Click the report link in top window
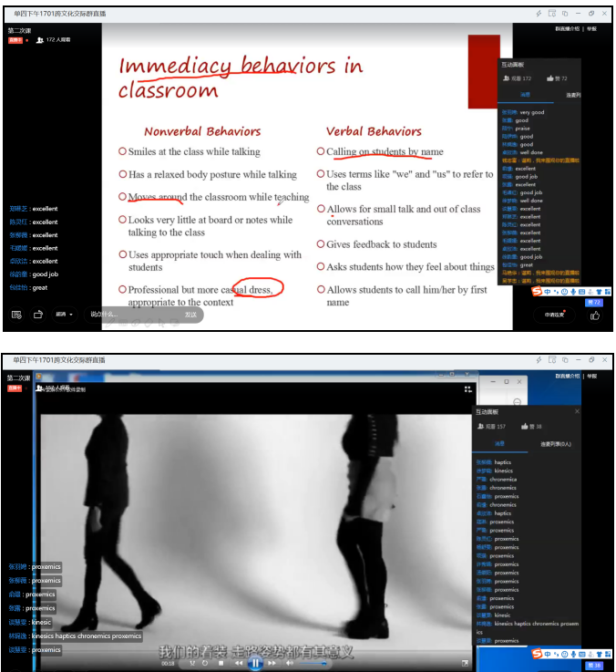The height and width of the screenshot is (672, 616). (x=592, y=28)
